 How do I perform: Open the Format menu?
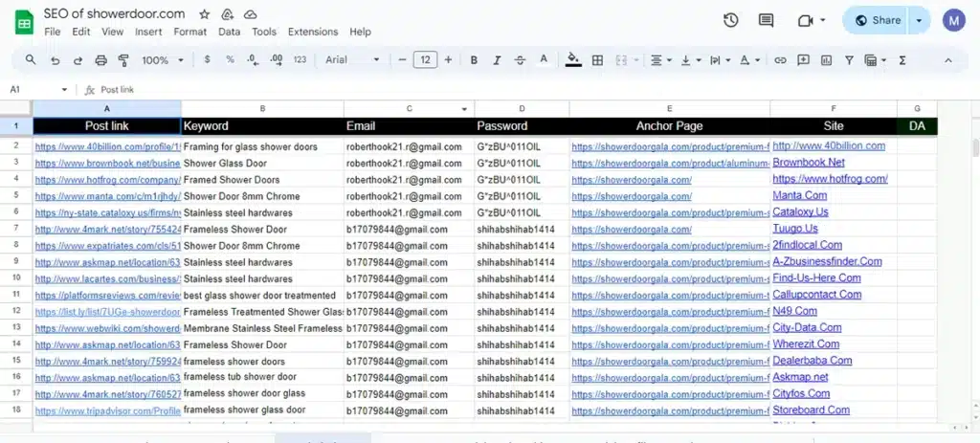point(189,32)
